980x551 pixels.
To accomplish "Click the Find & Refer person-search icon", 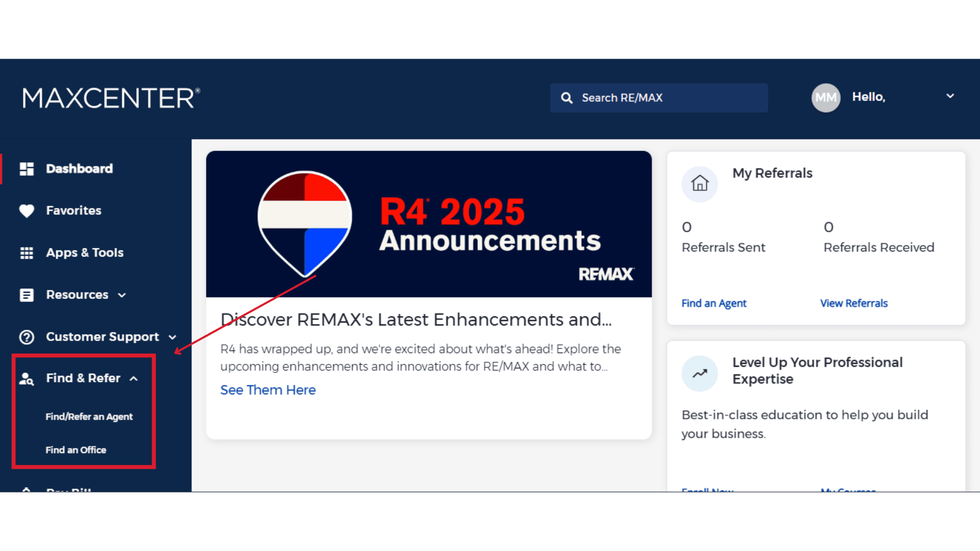I will pos(27,379).
